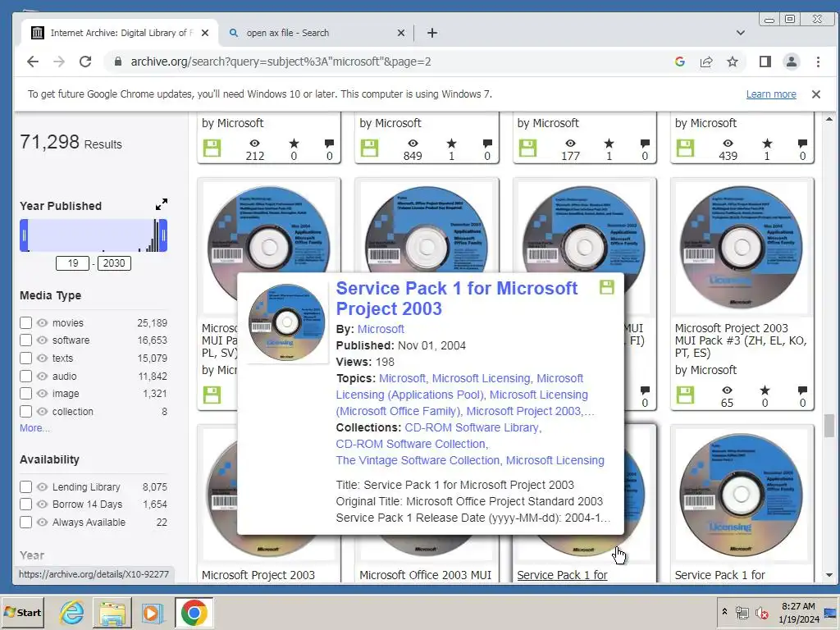Go forward with the browser arrow
Viewport: 840px width, 630px height.
(x=59, y=62)
